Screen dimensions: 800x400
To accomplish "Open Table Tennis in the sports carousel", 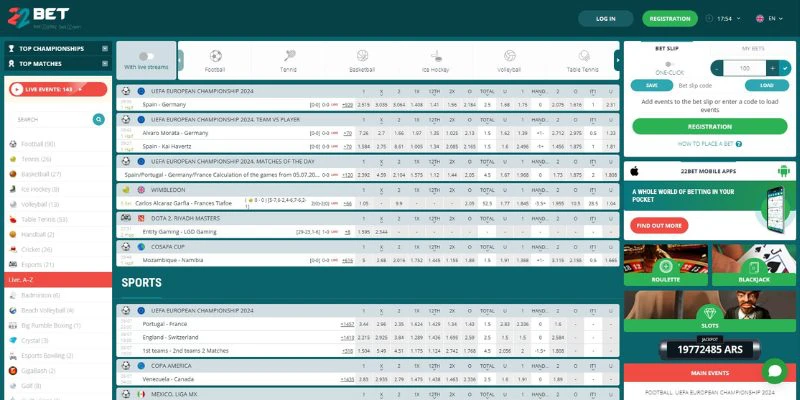I will [583, 61].
